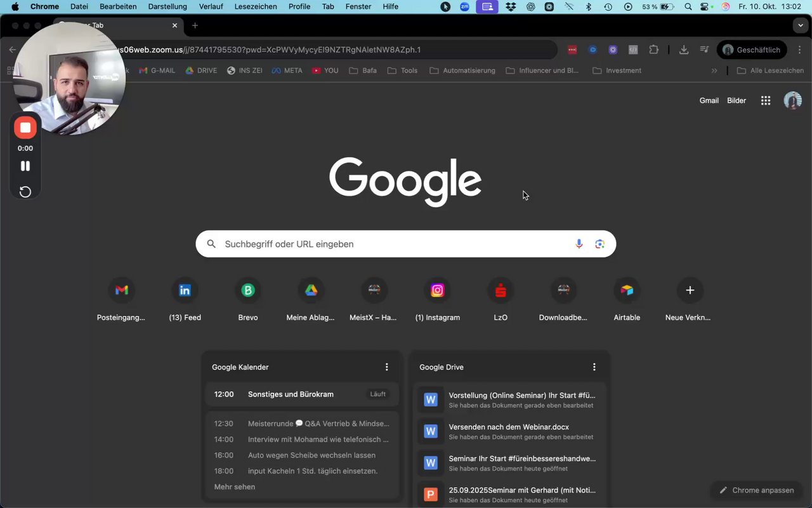
Task: Open Time Machine icon in the menu bar
Action: pos(608,6)
